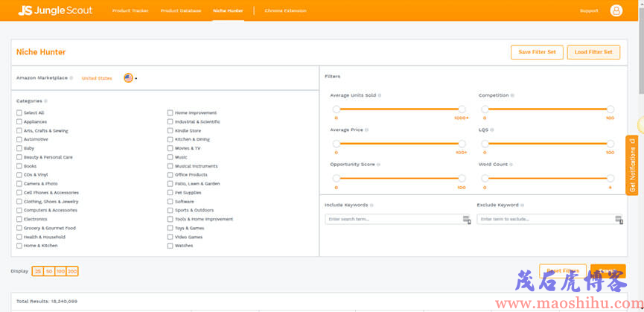Viewport: 644px width, 312px height.
Task: Click the Competition slider maximum handle
Action: point(610,109)
